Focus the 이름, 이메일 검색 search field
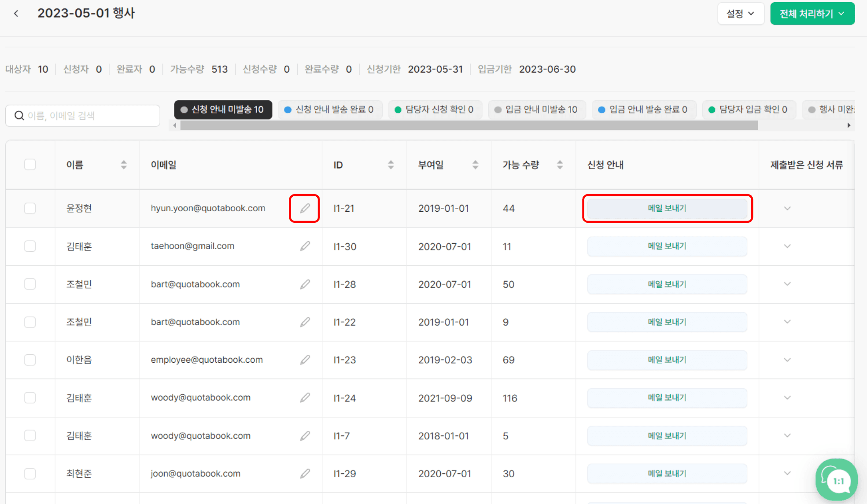The height and width of the screenshot is (504, 867). [83, 116]
